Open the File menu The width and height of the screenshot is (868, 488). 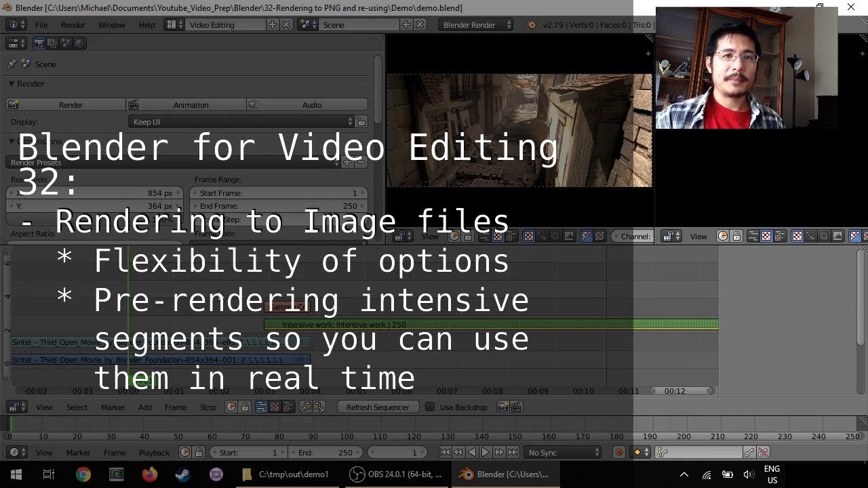(x=41, y=24)
